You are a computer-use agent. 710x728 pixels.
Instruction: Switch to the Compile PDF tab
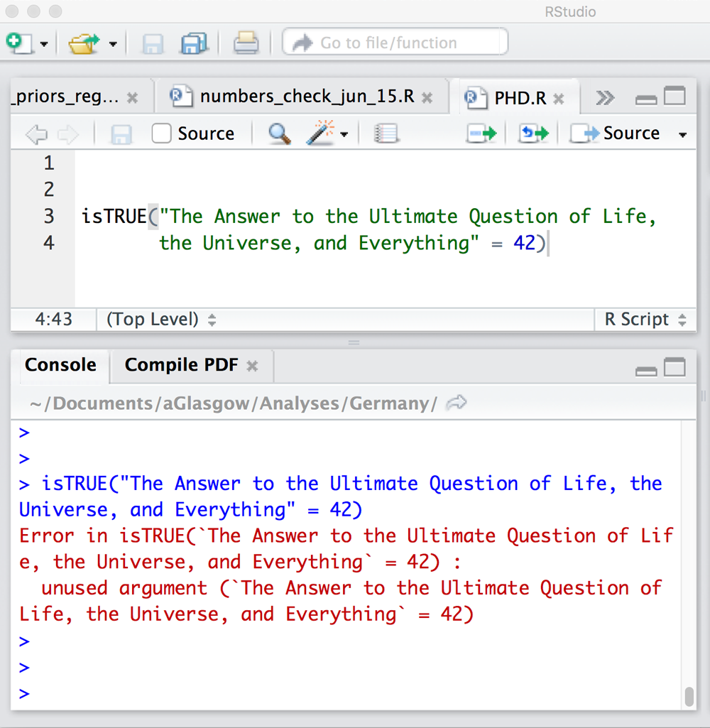[x=182, y=366]
